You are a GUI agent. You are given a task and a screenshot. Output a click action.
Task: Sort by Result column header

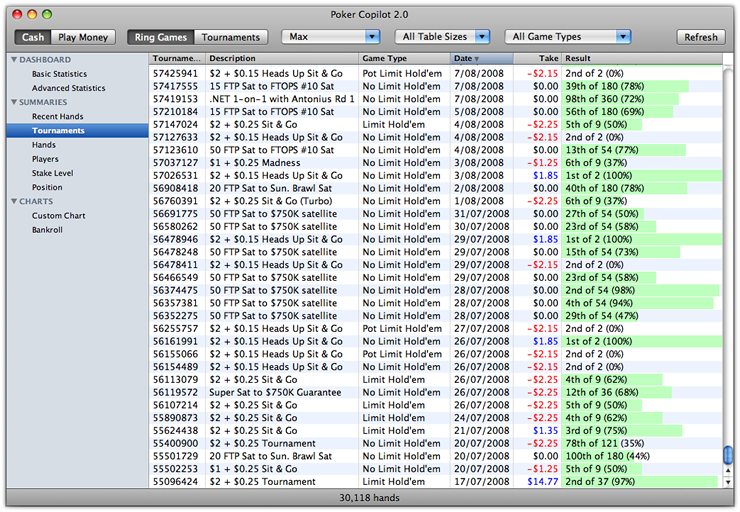point(641,59)
